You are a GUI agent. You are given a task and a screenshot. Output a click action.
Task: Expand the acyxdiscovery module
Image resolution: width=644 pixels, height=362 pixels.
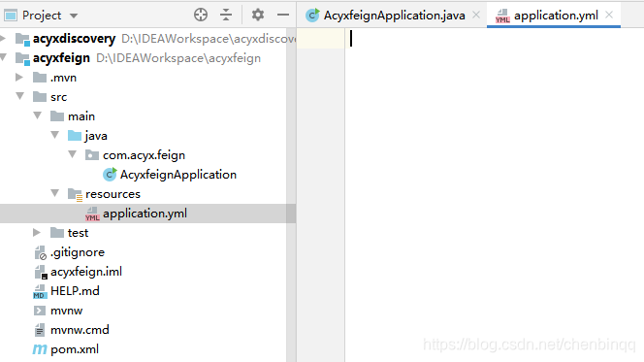3,39
